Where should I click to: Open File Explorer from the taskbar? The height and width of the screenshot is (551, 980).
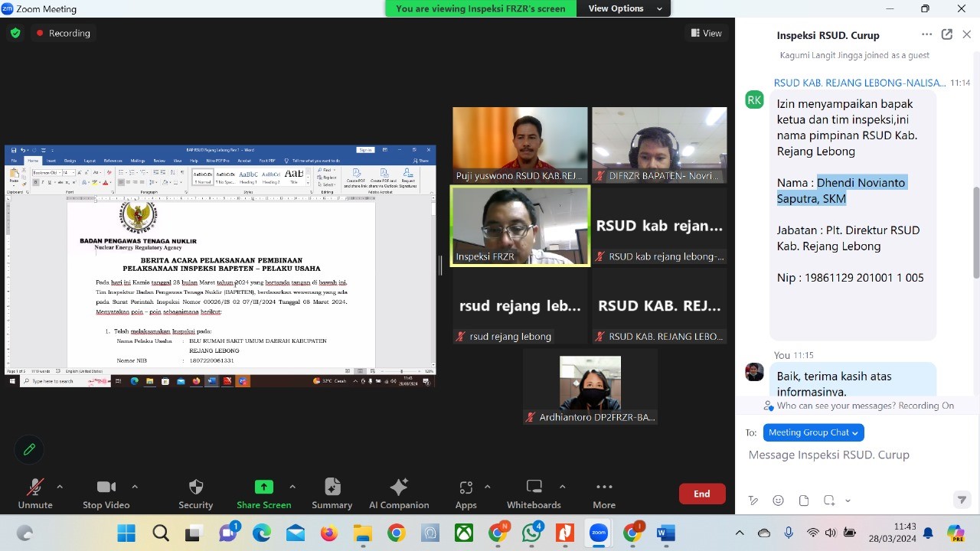363,533
